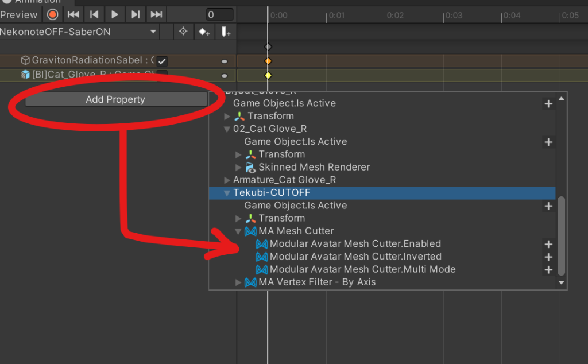Collapse the MA Mesh Cutter component
This screenshot has width=588, height=364.
(239, 231)
